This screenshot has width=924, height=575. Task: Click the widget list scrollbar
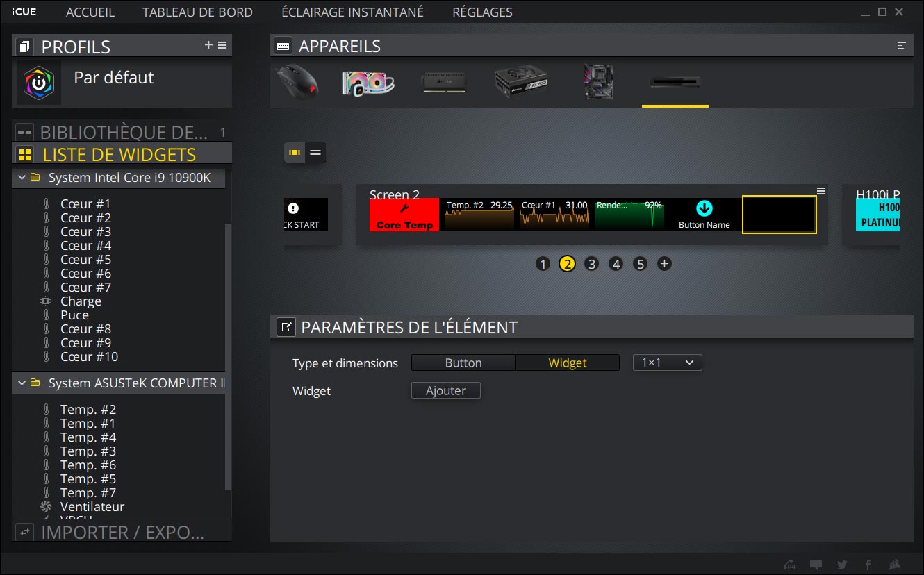[229, 358]
